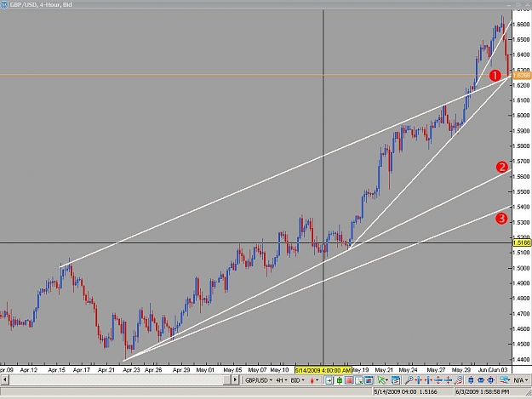The width and height of the screenshot is (532, 399).
Task: Click last blue candle-width icon before indicators
Action: [x=490, y=380]
